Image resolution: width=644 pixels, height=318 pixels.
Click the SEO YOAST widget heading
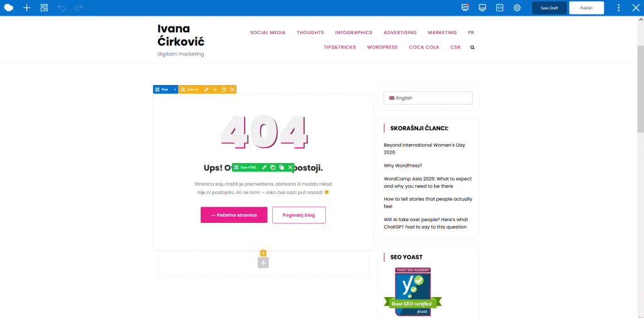coord(406,257)
